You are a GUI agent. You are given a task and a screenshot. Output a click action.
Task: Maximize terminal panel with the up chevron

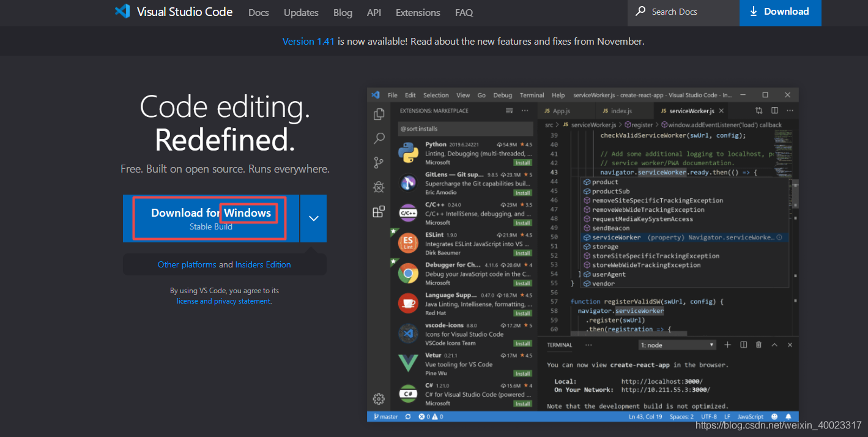[x=774, y=345]
